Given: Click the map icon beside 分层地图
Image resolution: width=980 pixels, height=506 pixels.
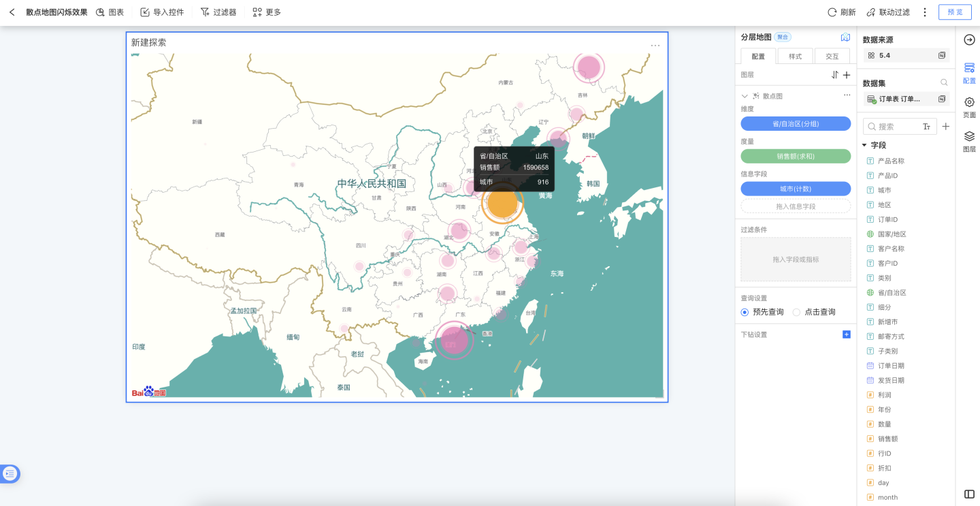Looking at the screenshot, I should [x=845, y=37].
